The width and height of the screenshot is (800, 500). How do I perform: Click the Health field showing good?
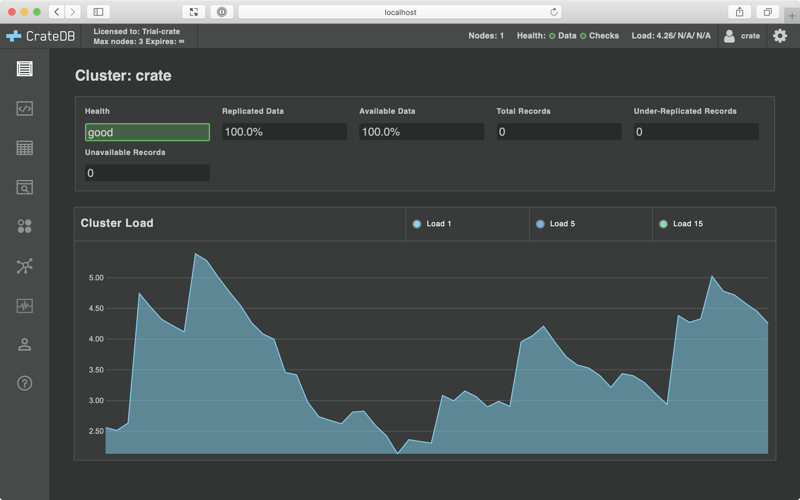tap(147, 132)
